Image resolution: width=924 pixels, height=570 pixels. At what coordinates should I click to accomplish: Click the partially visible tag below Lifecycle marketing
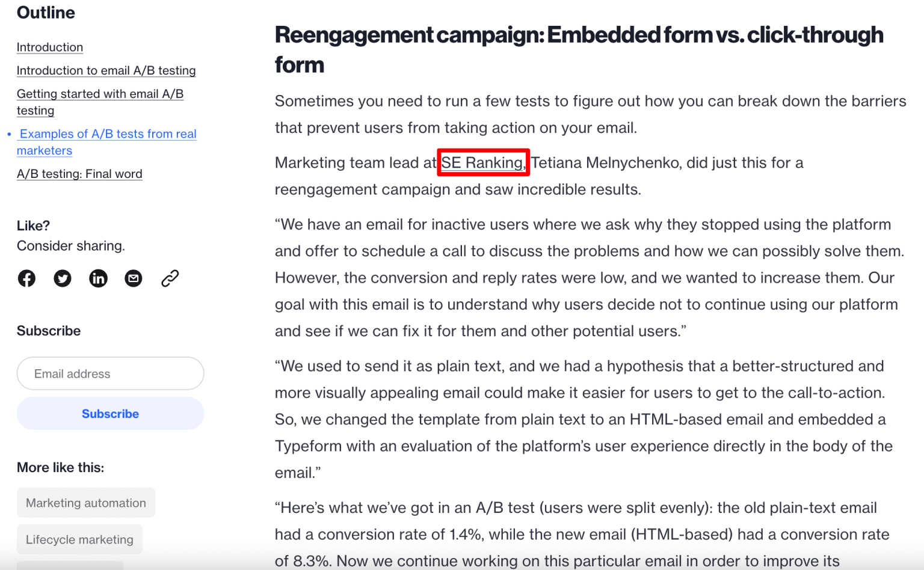coord(70,565)
